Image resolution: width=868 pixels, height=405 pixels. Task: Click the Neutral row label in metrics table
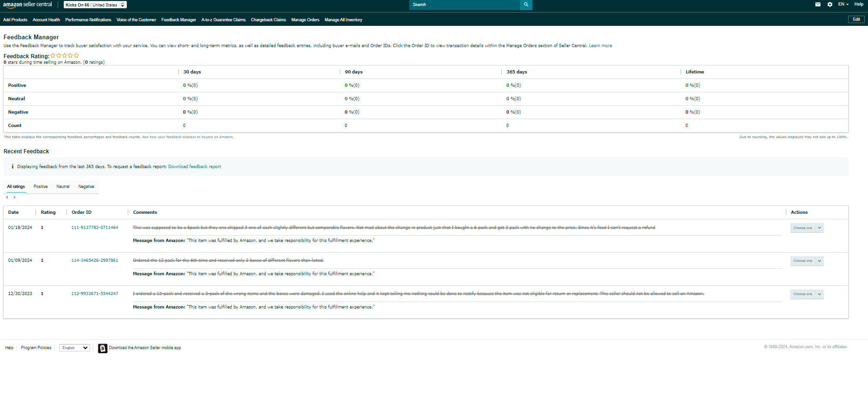point(17,99)
